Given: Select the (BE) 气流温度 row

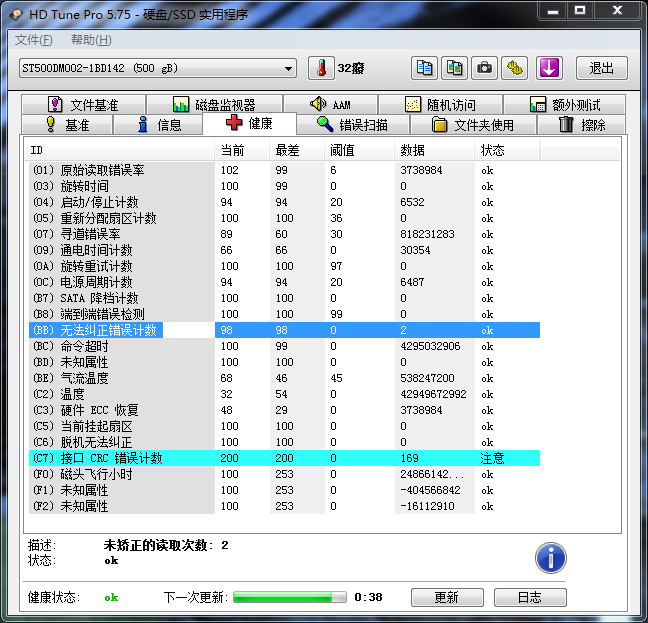Looking at the screenshot, I should pyautogui.click(x=284, y=378).
